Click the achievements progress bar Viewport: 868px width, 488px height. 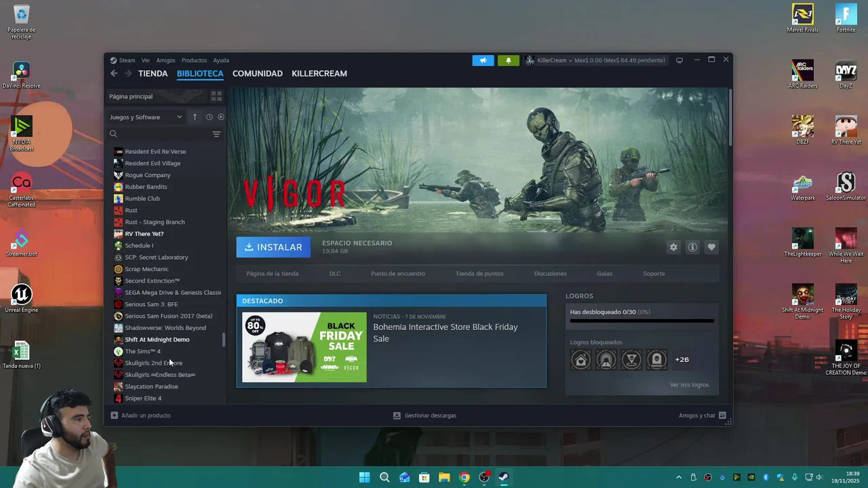tap(642, 321)
